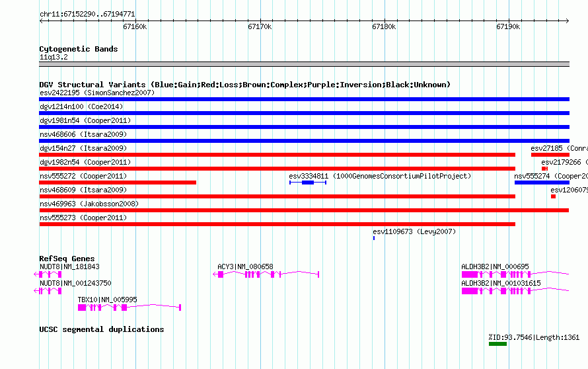
Task: Click the RefSeq Genes track title
Action: (x=67, y=259)
